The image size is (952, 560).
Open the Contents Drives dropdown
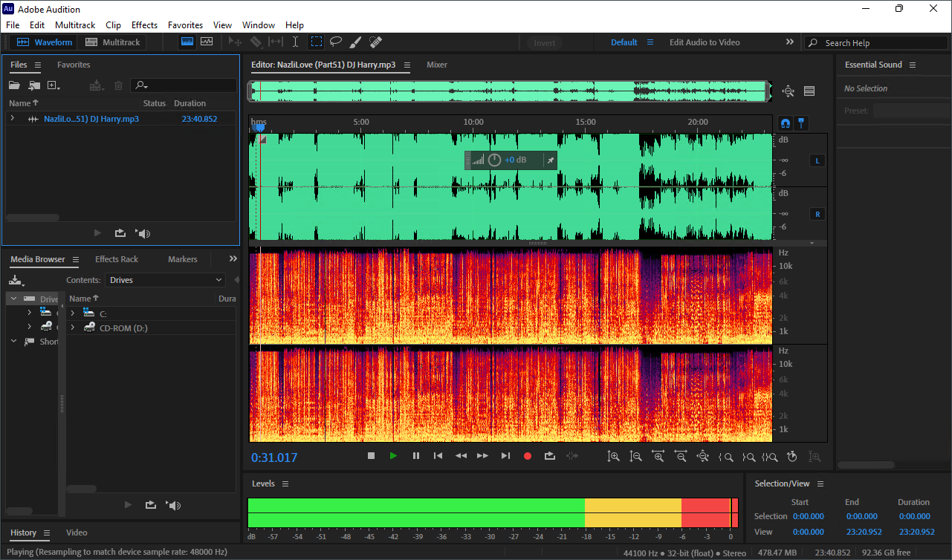point(165,280)
